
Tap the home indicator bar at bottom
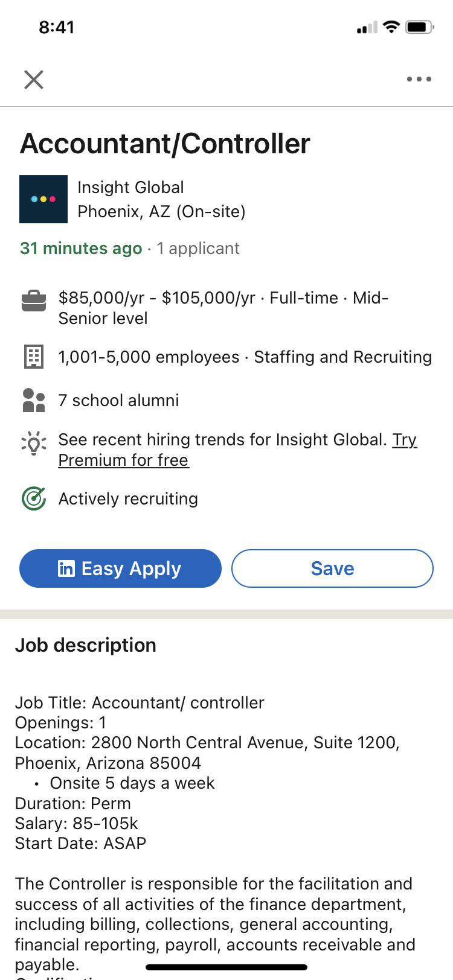click(226, 967)
